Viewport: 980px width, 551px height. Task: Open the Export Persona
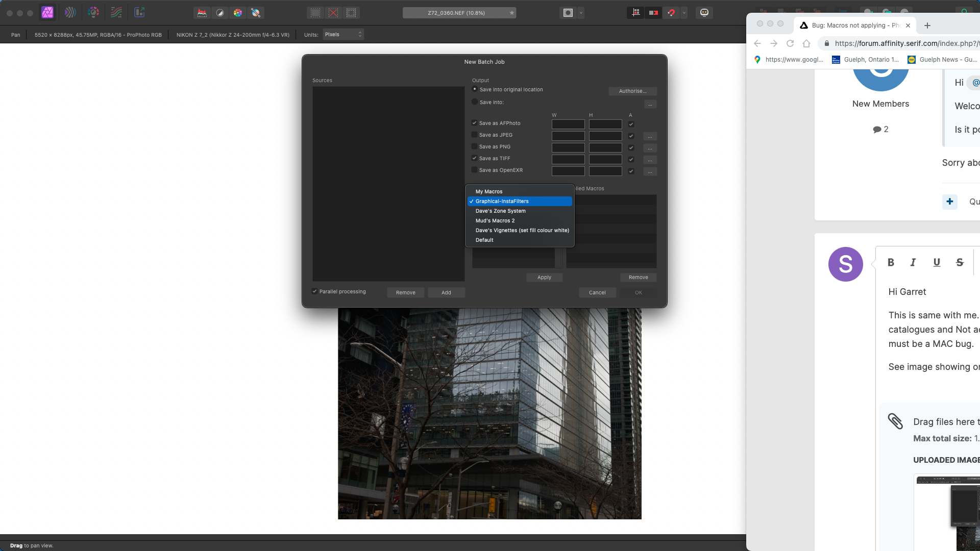pyautogui.click(x=139, y=12)
